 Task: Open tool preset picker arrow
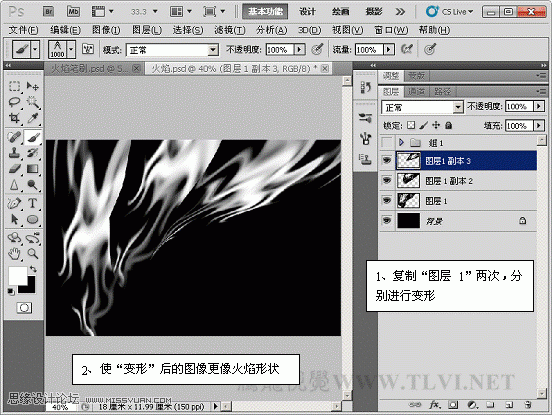[x=35, y=49]
